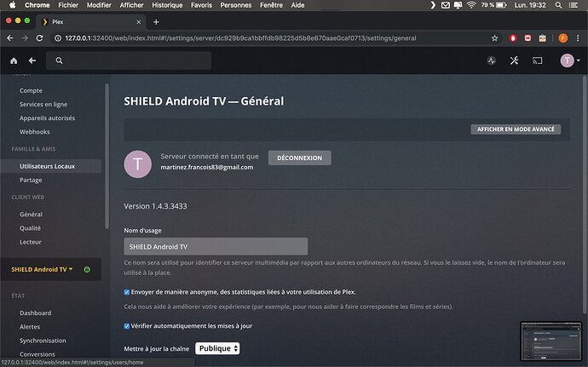The height and width of the screenshot is (367, 588).
Task: Open the Historique menu
Action: click(x=167, y=5)
